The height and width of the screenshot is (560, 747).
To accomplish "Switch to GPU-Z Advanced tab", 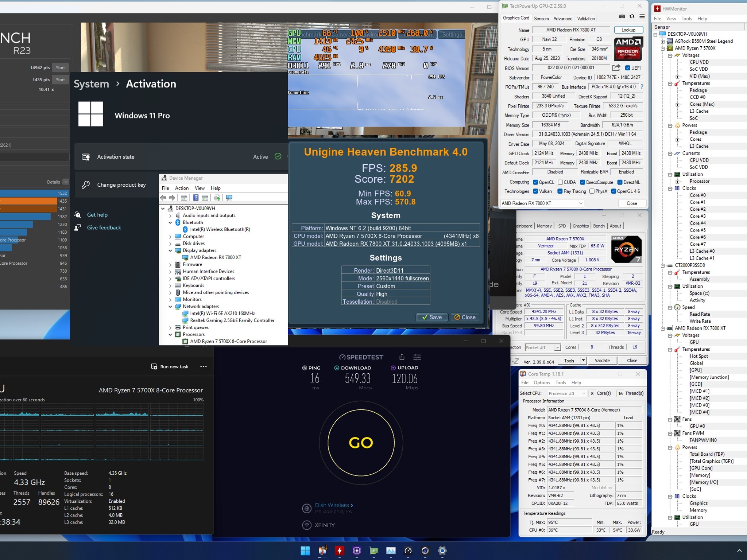I will click(x=563, y=19).
